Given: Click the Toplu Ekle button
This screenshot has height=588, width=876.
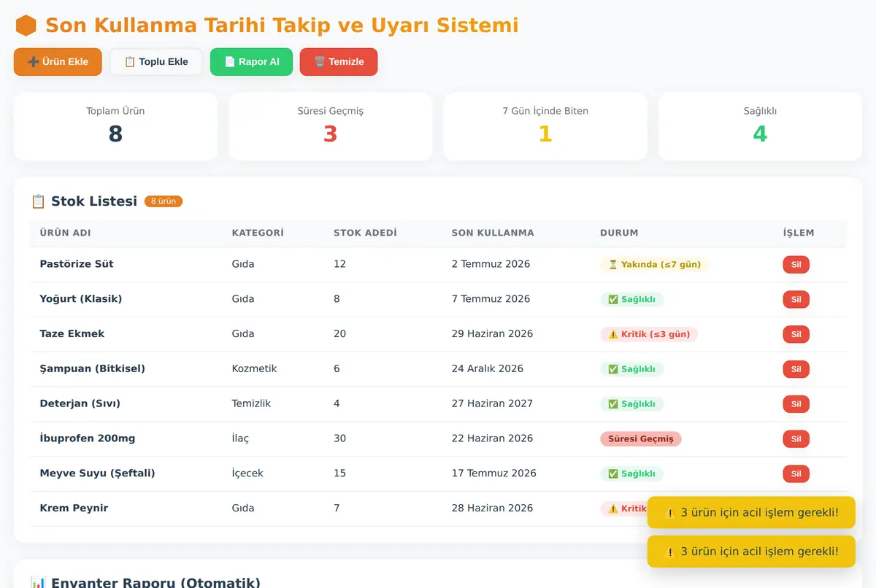Looking at the screenshot, I should 156,62.
